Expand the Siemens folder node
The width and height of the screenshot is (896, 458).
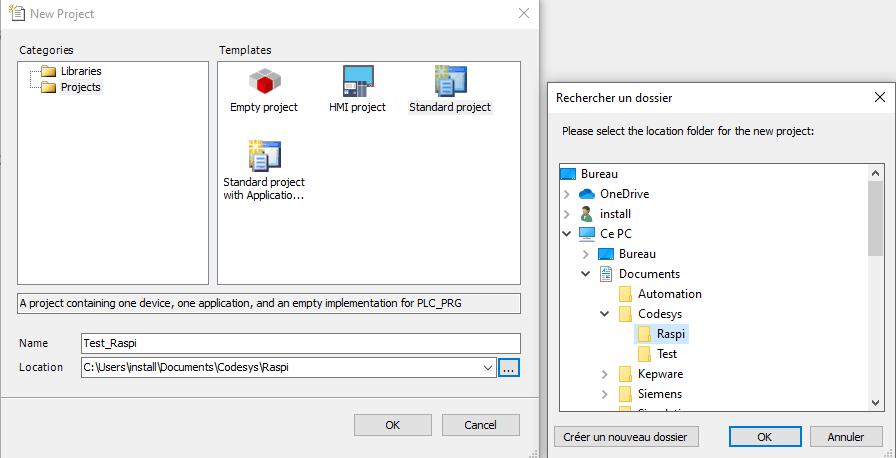(x=605, y=394)
